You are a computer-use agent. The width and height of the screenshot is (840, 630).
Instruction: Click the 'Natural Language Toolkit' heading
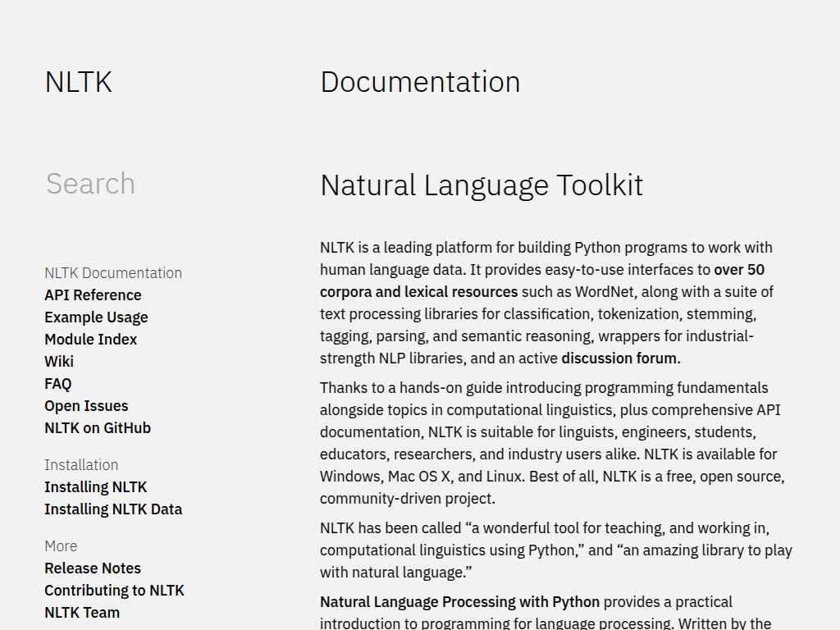click(481, 185)
